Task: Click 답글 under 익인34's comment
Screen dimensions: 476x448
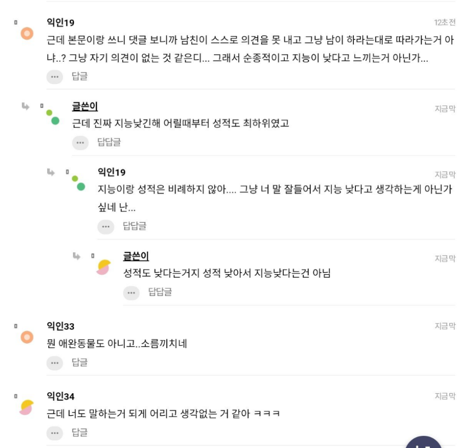Action: tap(80, 433)
